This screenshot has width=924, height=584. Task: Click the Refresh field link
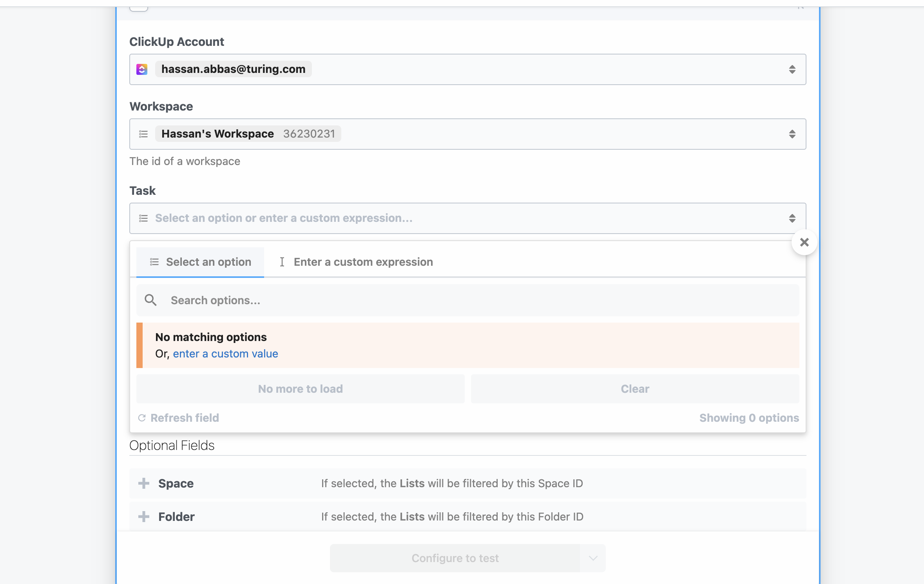pyautogui.click(x=185, y=418)
